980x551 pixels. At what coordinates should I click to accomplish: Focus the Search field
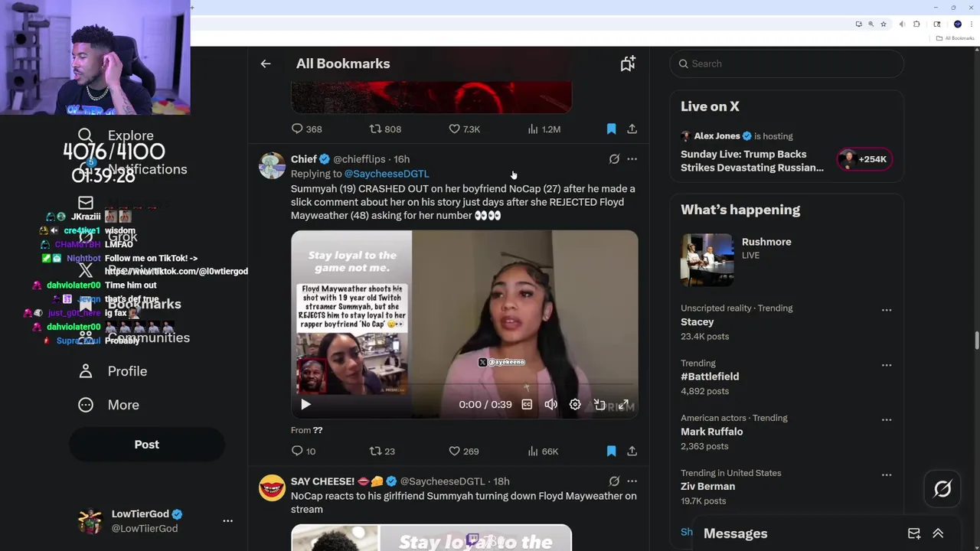[x=787, y=64]
